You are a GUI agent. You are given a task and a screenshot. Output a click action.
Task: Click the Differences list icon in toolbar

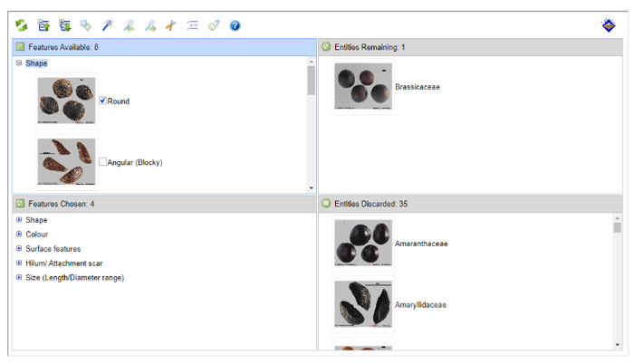tap(192, 25)
